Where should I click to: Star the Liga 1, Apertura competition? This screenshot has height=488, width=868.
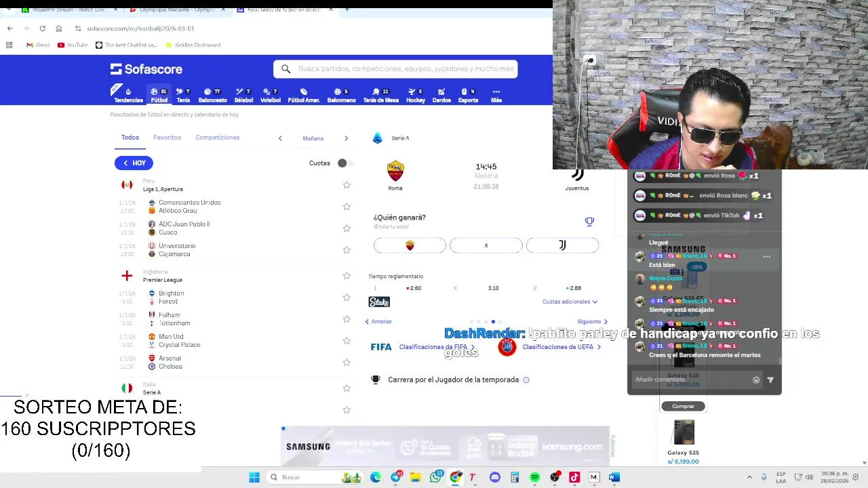point(347,185)
